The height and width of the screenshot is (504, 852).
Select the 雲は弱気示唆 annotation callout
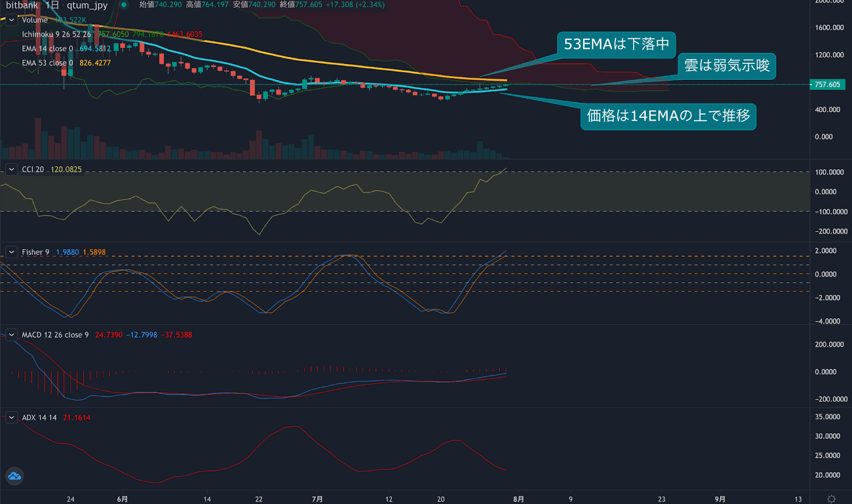click(x=726, y=65)
